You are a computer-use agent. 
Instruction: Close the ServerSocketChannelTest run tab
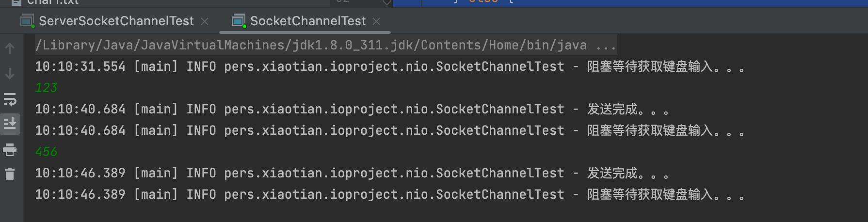coord(205,21)
